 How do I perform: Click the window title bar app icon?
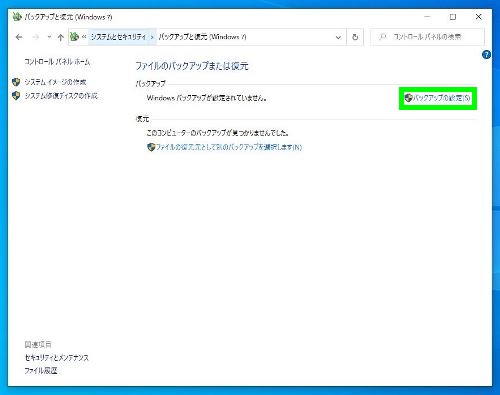pos(17,17)
